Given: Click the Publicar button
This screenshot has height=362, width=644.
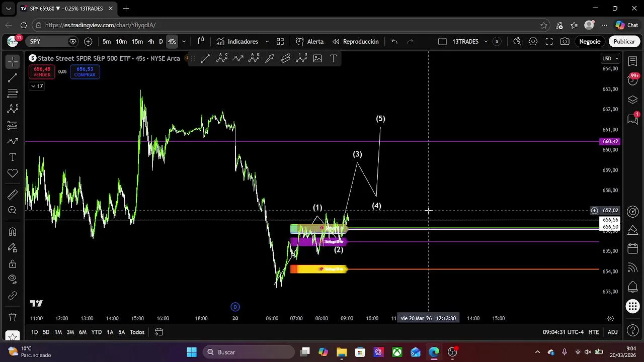Looking at the screenshot, I should 624,42.
